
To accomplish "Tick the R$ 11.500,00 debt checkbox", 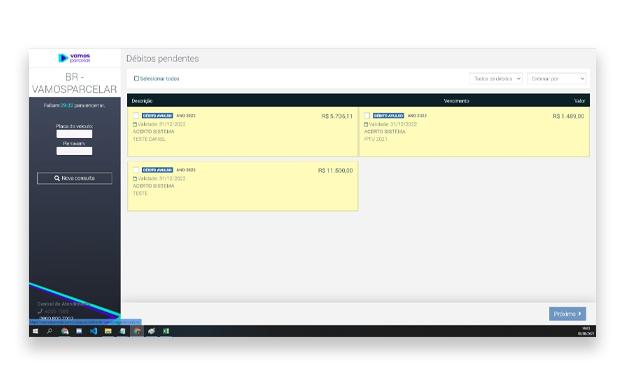I will click(x=136, y=170).
